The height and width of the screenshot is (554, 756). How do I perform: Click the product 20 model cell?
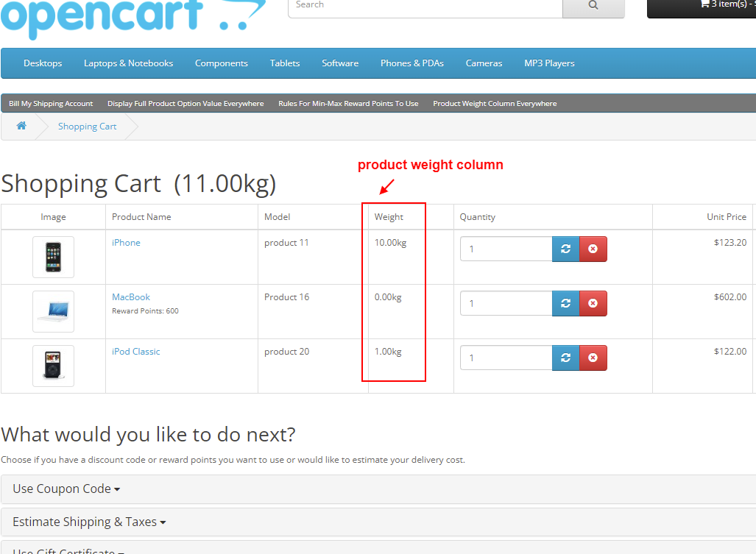point(287,352)
